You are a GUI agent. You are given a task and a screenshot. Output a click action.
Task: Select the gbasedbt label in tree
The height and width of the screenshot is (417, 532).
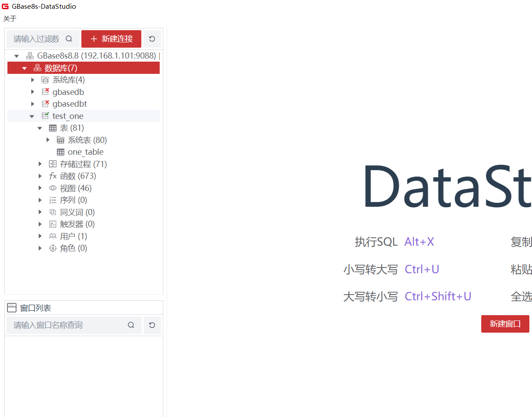(70, 104)
